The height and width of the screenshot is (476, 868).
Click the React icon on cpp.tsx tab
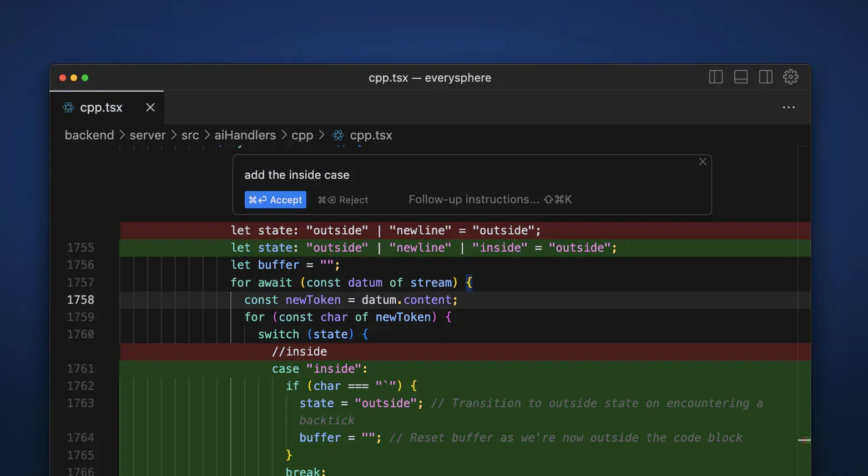click(x=69, y=108)
